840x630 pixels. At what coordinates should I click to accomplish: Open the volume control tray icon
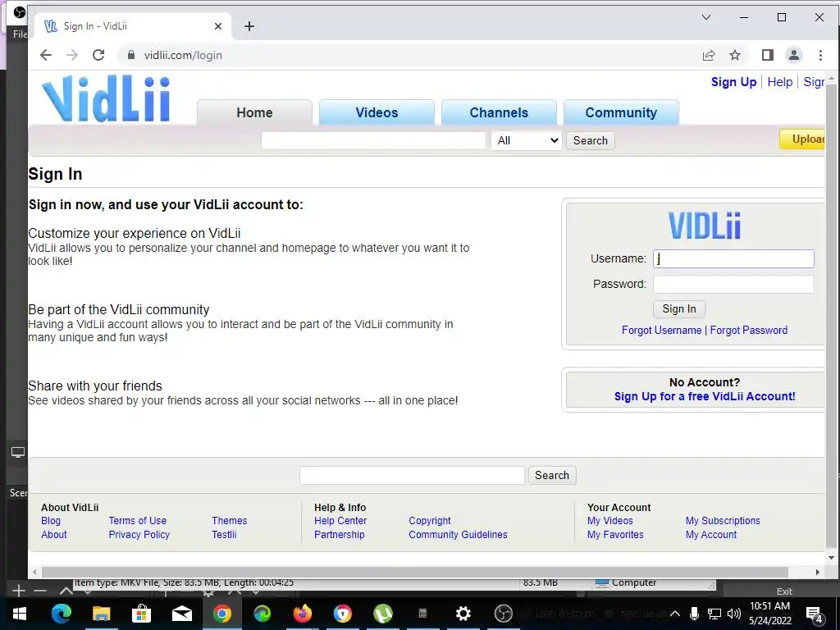[x=734, y=614]
